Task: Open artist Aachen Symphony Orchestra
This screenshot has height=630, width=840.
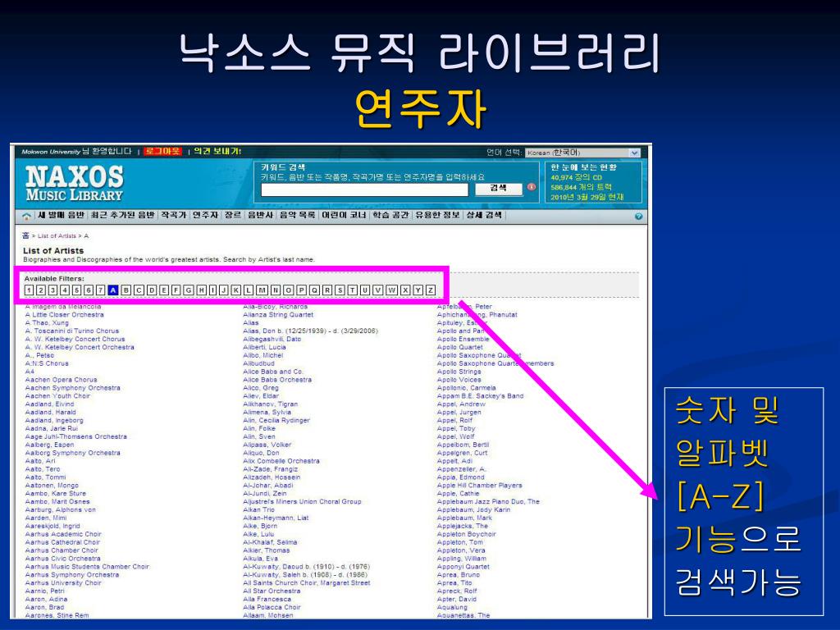Action: click(73, 388)
